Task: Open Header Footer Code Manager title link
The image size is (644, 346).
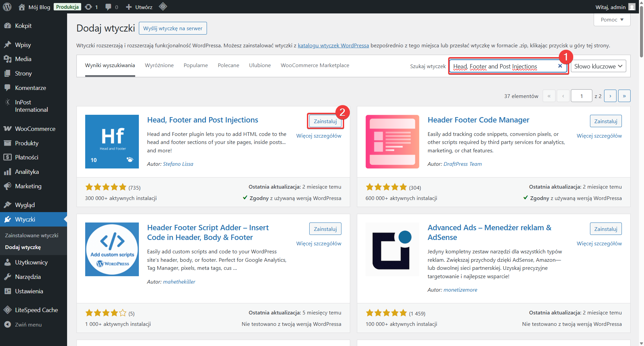Action: (478, 120)
